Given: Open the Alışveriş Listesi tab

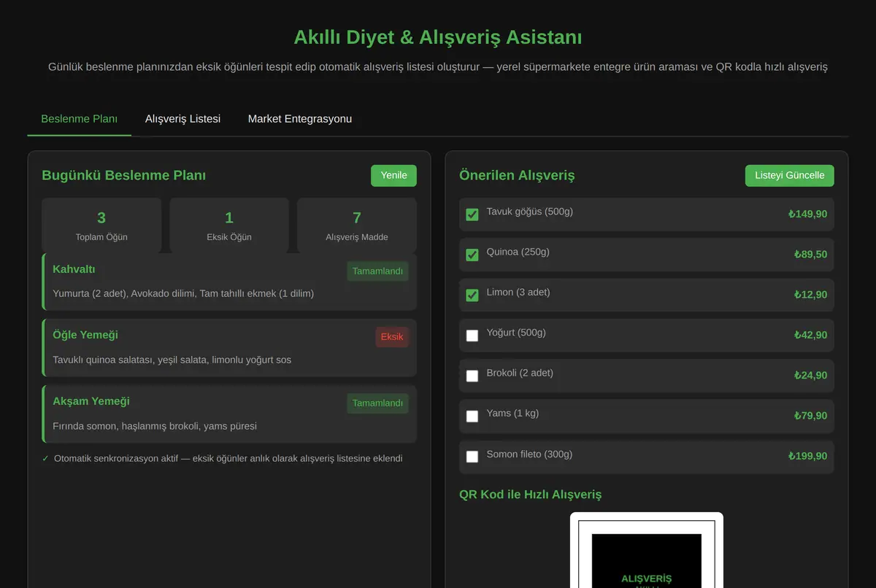Looking at the screenshot, I should pyautogui.click(x=182, y=118).
